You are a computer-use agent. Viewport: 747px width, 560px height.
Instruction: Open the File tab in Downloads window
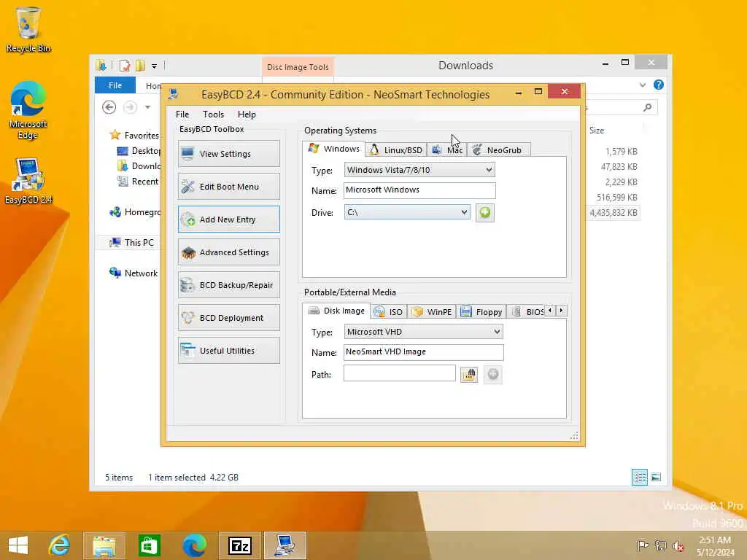pyautogui.click(x=115, y=85)
